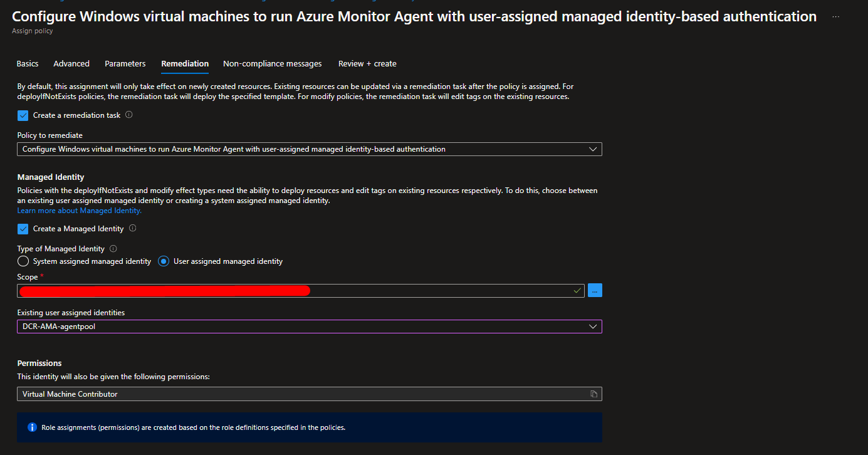Switch to Non-compliance messages tab
Screen dimensions: 868x455
click(273, 64)
